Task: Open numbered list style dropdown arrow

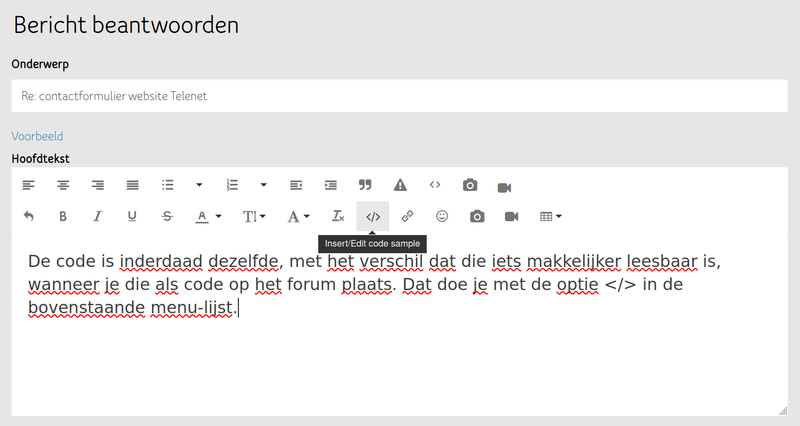Action: [264, 185]
